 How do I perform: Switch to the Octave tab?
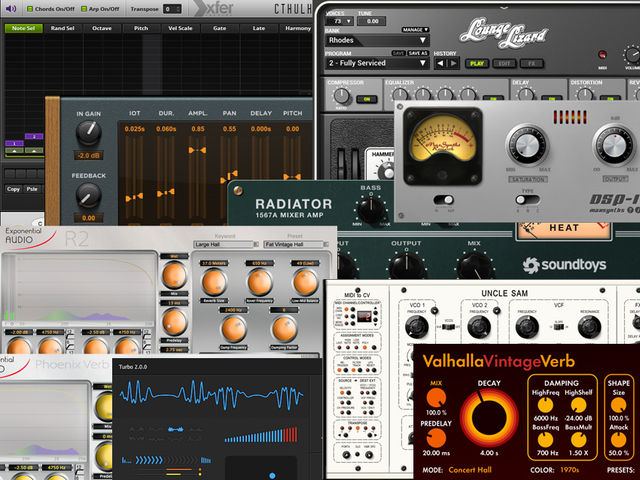[x=102, y=28]
